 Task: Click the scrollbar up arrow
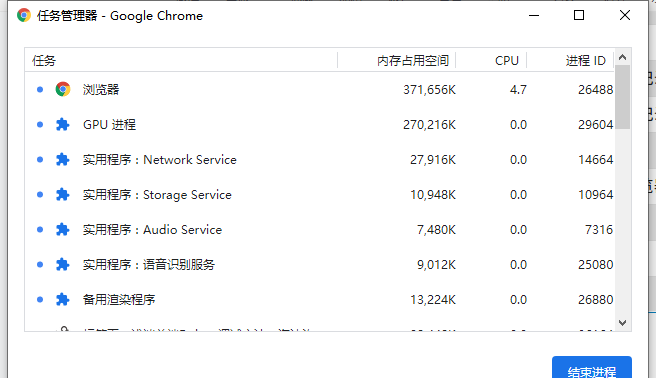[623, 57]
